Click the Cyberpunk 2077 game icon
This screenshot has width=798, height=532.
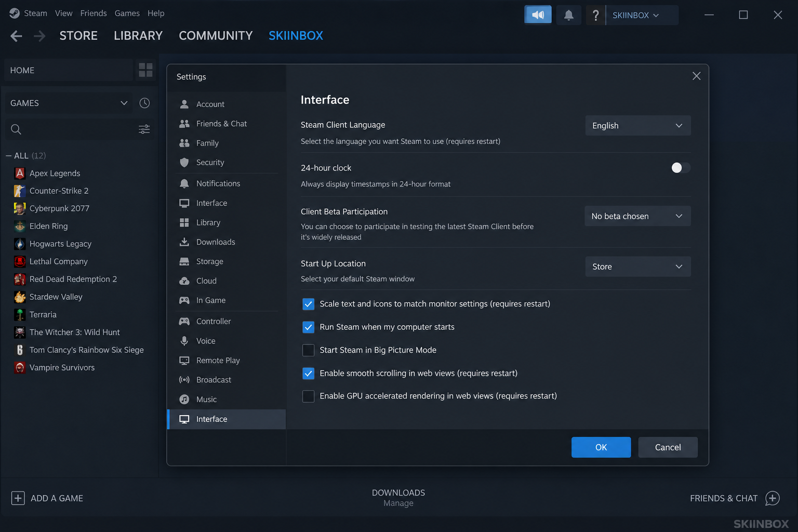click(x=20, y=208)
